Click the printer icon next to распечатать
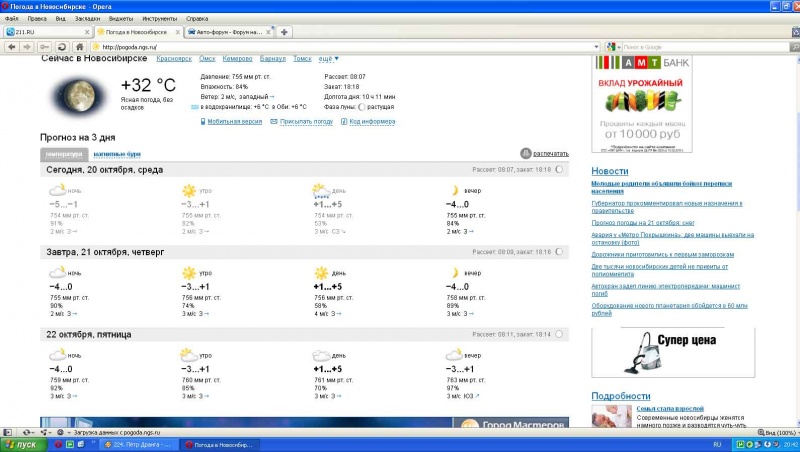The image size is (800, 452). tap(526, 153)
